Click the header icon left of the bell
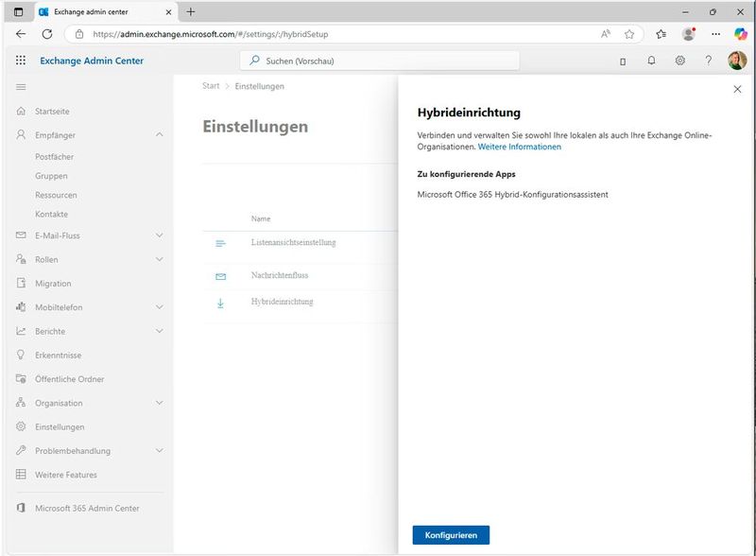This screenshot has height=556, width=756. point(623,61)
